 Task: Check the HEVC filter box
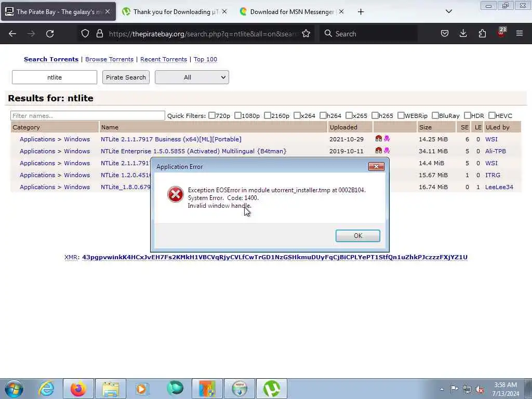[491, 116]
